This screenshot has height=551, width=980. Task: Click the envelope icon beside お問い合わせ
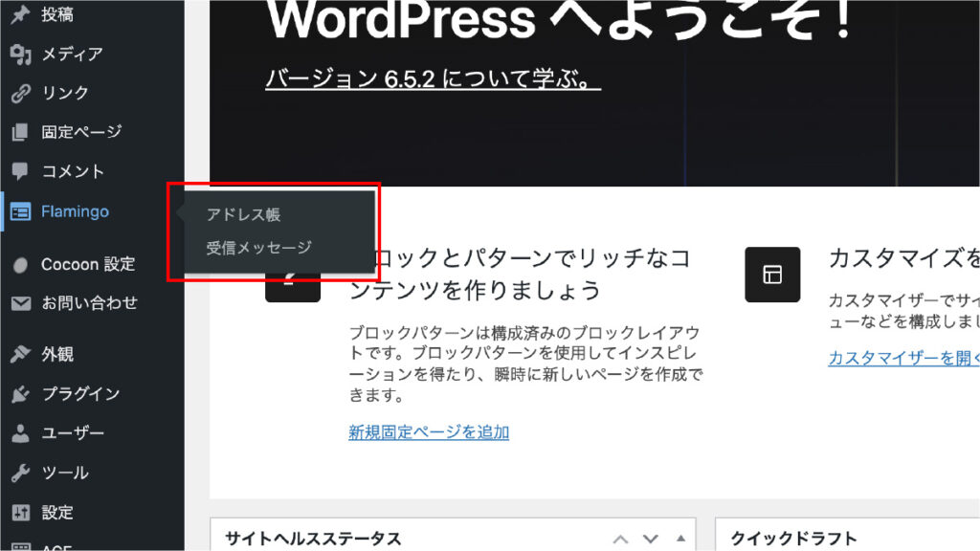click(x=20, y=304)
